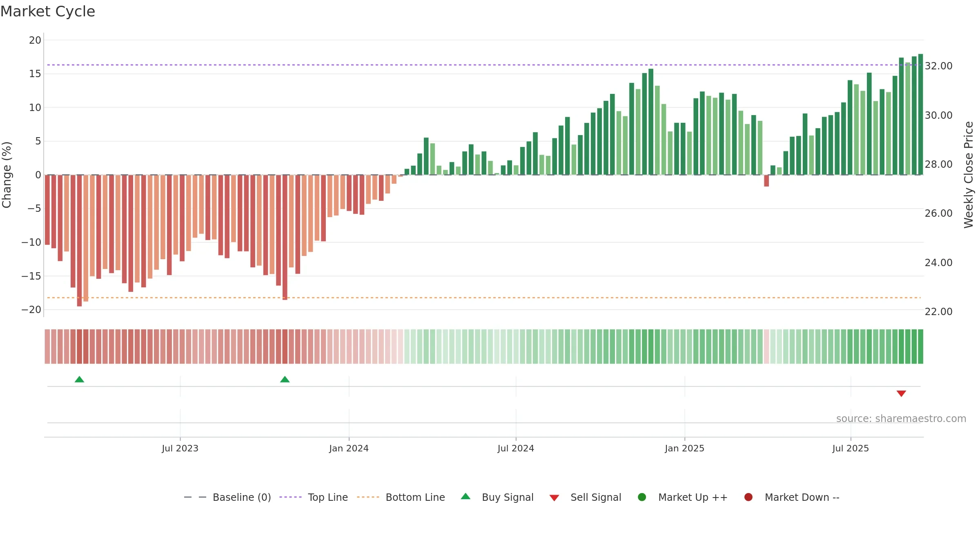Toggle Market Up ++ legend entry
This screenshot has height=551, width=980.
682,497
